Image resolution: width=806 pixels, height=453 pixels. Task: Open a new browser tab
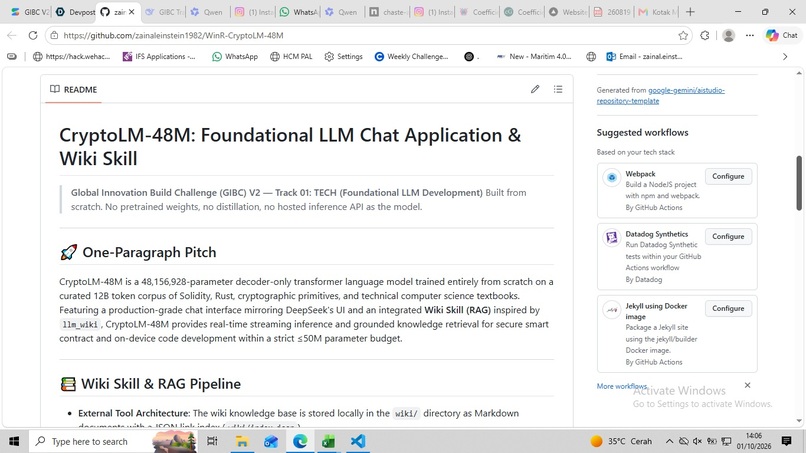click(x=690, y=12)
